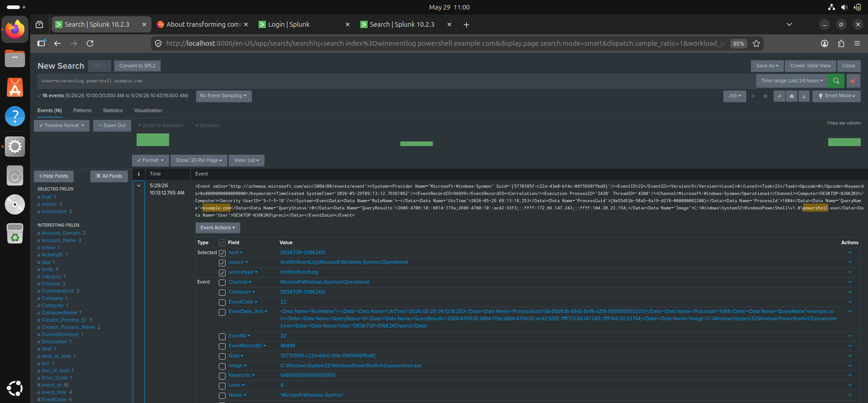Open the All Fields dialog
The width and height of the screenshot is (868, 403).
[x=109, y=176]
